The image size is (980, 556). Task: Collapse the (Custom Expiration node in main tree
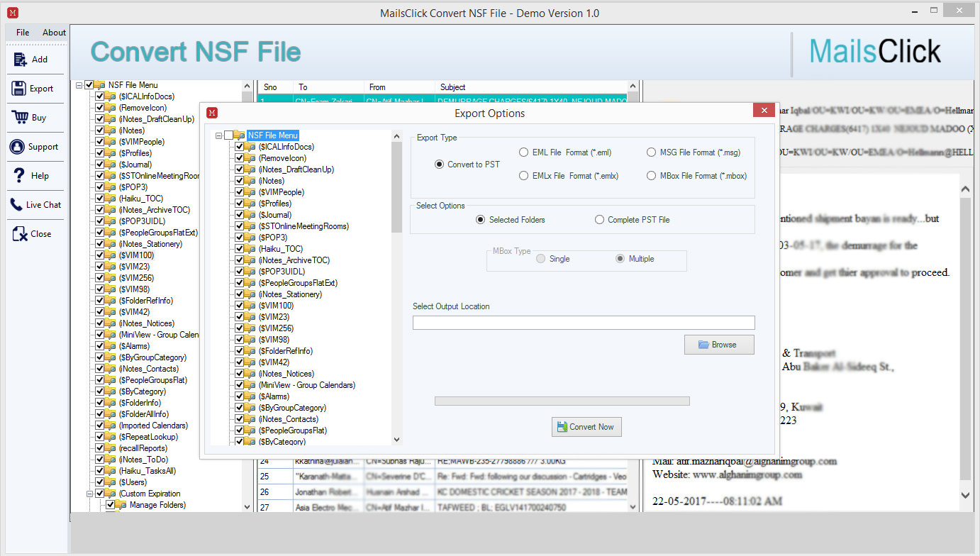point(90,494)
